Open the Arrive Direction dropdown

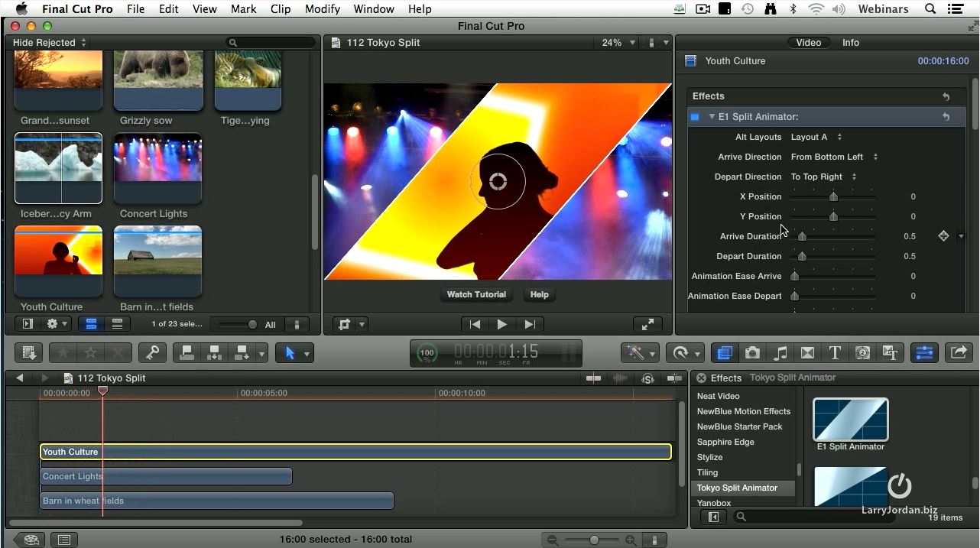(x=835, y=157)
